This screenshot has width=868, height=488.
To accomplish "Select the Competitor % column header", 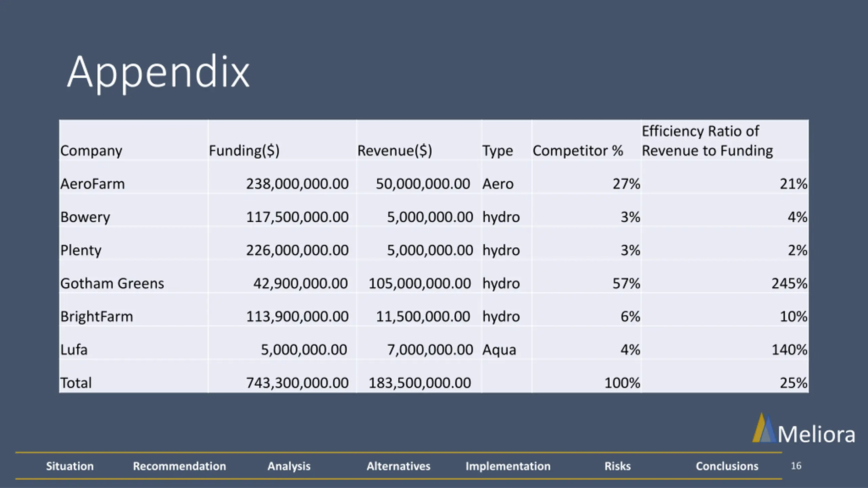I will [578, 151].
